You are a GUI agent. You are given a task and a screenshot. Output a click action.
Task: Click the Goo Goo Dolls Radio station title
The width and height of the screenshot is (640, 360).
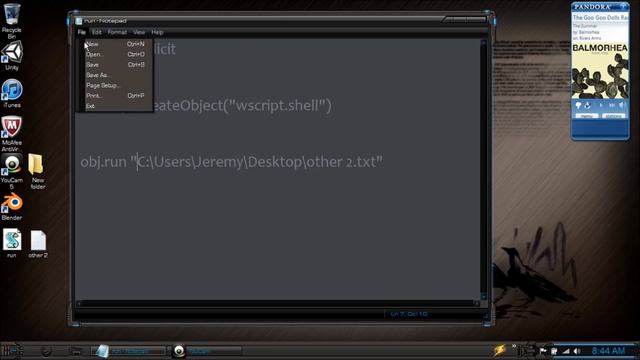click(x=600, y=18)
